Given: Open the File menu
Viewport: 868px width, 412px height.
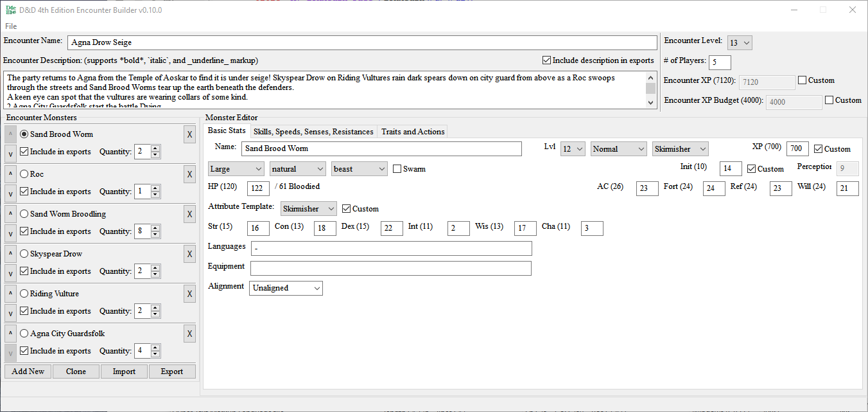Looking at the screenshot, I should [11, 26].
